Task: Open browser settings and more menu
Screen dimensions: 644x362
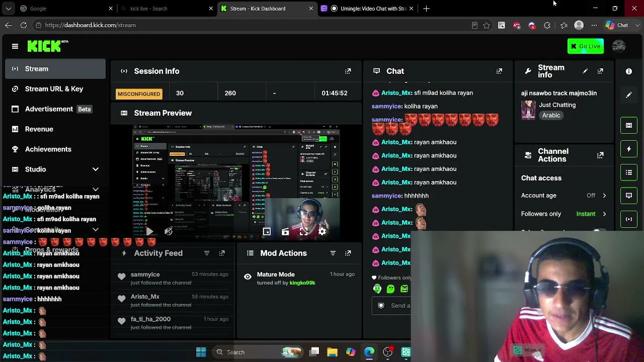Action: pyautogui.click(x=594, y=25)
